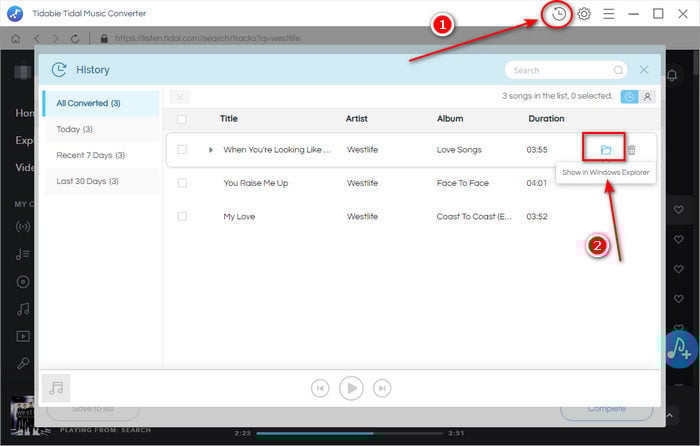The image size is (700, 446).
Task: Click the Album column header
Action: pyautogui.click(x=450, y=119)
